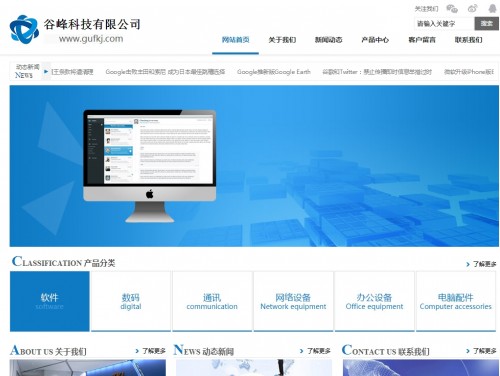Open the Weibo social icon
Screen dimensions: 500x376
click(472, 8)
